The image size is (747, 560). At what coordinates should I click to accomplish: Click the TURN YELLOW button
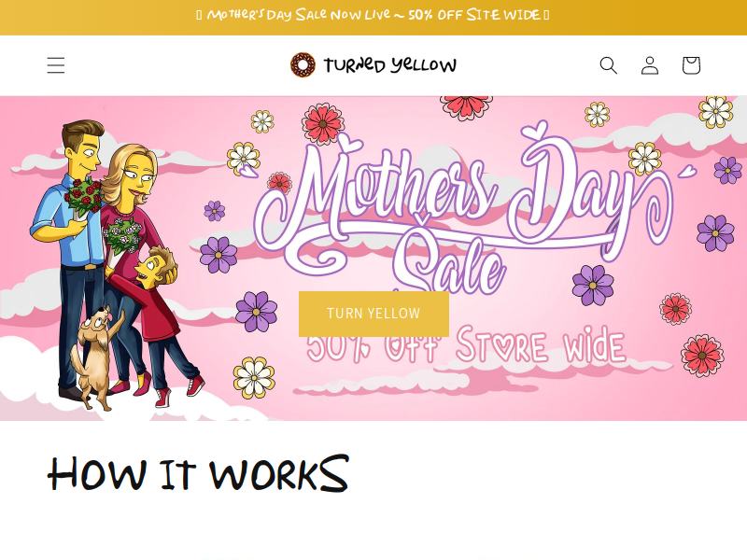click(373, 314)
